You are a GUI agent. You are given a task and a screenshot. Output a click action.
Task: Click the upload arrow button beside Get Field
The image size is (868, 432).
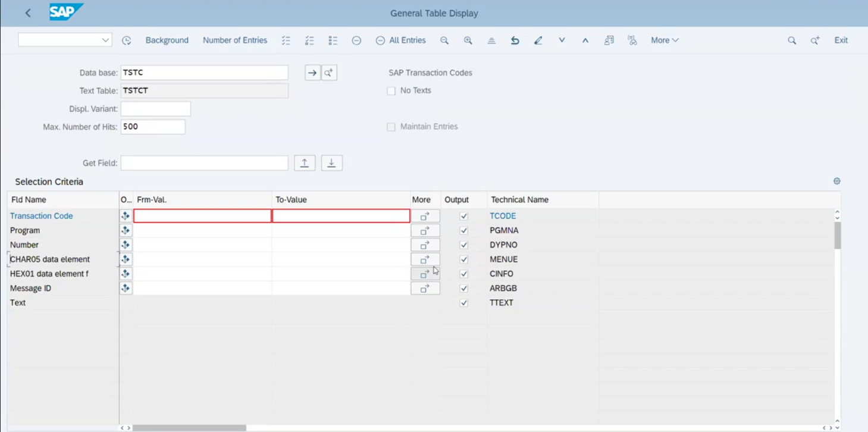point(305,163)
